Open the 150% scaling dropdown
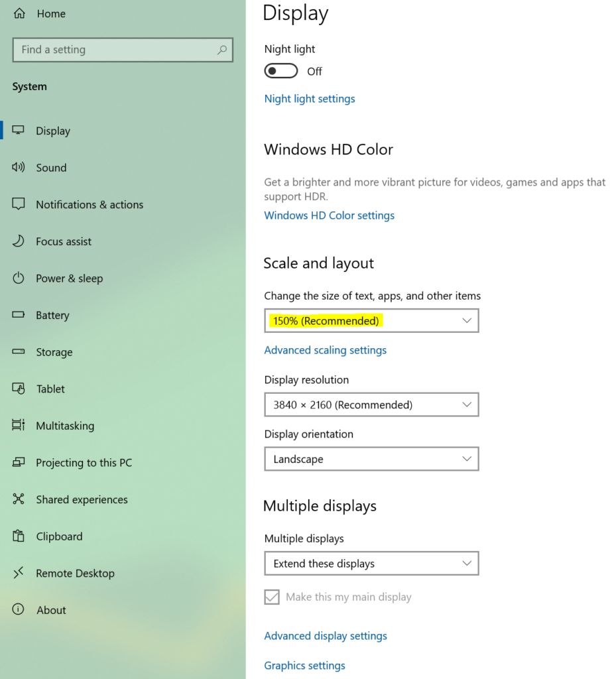This screenshot has height=679, width=616. coord(371,321)
